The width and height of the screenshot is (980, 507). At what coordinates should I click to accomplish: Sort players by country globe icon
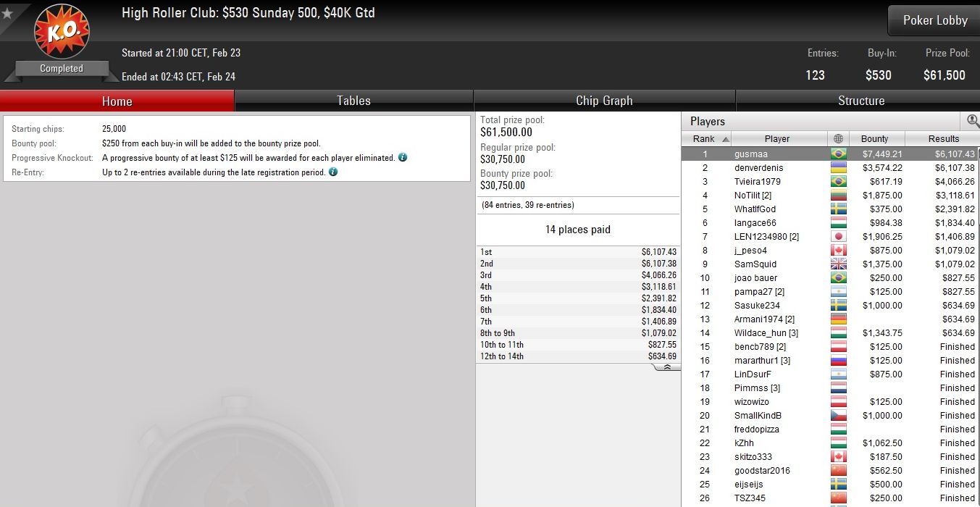[x=839, y=138]
